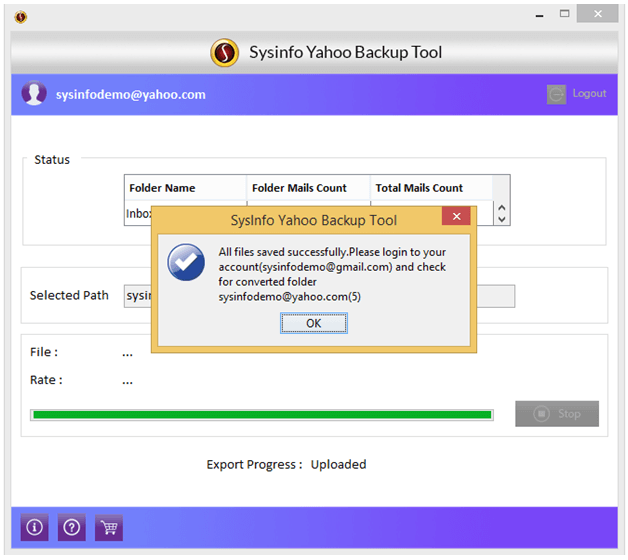Log out via the Logout button
Viewport: 628px width, 560px height.
pyautogui.click(x=577, y=94)
